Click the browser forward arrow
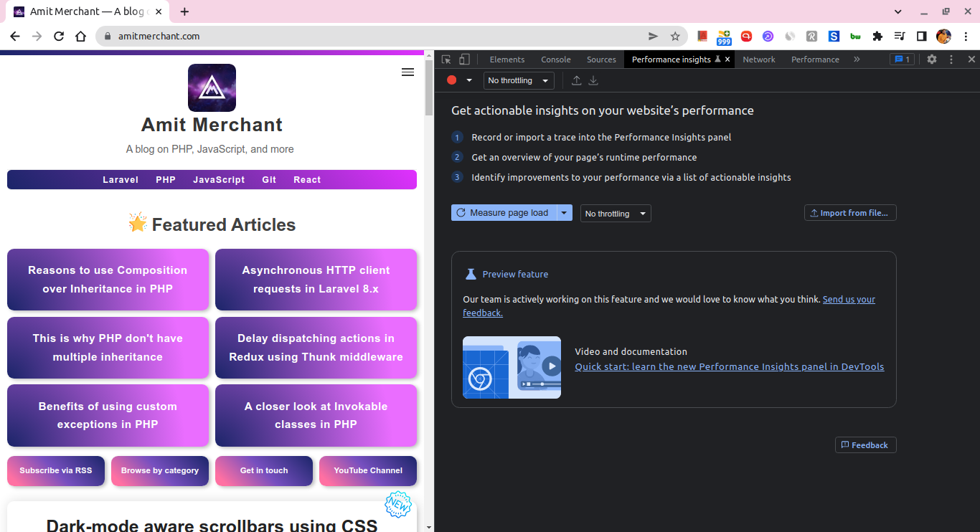The height and width of the screenshot is (532, 980). pyautogui.click(x=37, y=36)
